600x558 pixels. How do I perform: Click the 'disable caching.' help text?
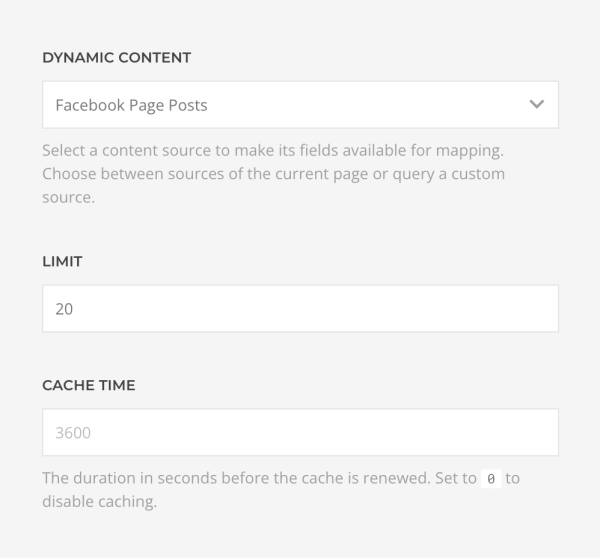pyautogui.click(x=99, y=502)
